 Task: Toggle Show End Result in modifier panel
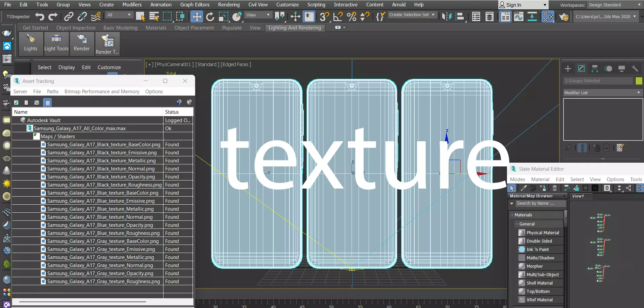click(582, 148)
